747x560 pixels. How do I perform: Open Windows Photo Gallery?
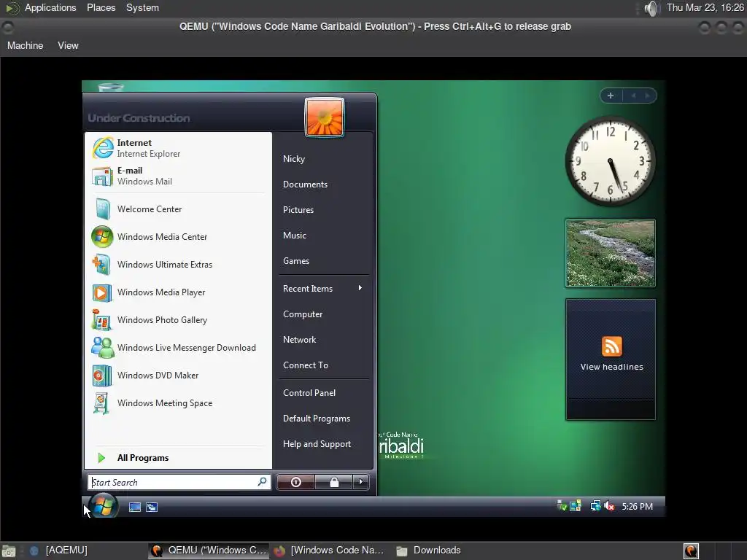[178, 320]
